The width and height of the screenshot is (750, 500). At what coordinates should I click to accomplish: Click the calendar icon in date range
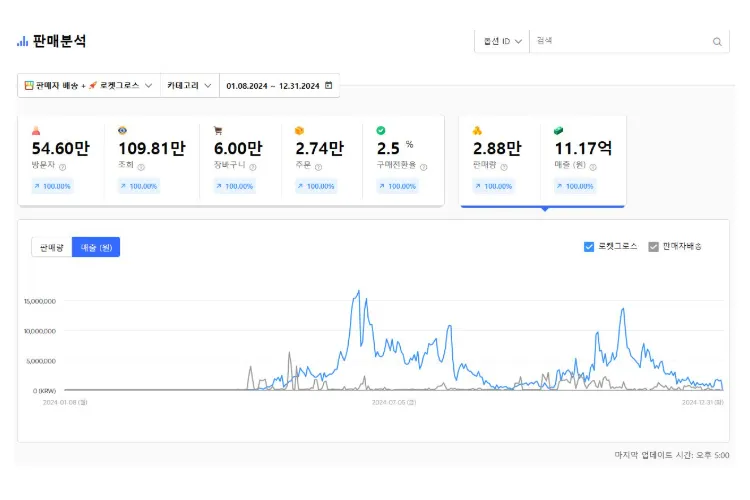[328, 86]
